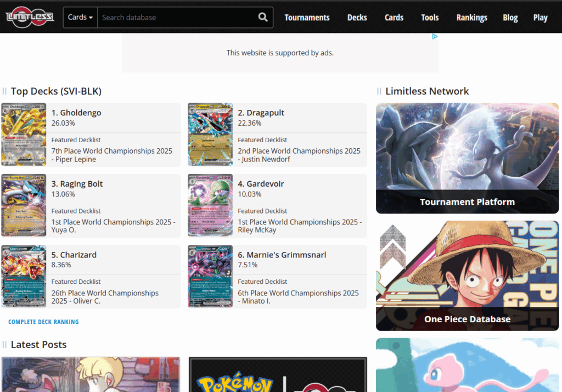Open the Dragapult card thumbnail
The height and width of the screenshot is (392, 562).
pos(210,134)
